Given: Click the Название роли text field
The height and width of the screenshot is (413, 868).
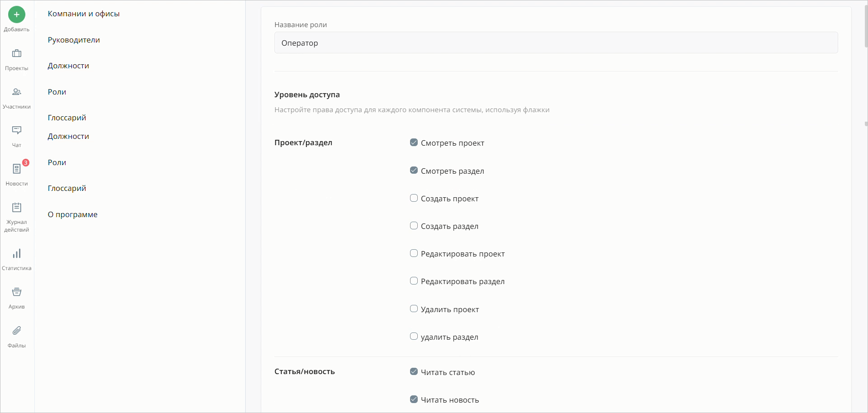Looking at the screenshot, I should tap(556, 43).
